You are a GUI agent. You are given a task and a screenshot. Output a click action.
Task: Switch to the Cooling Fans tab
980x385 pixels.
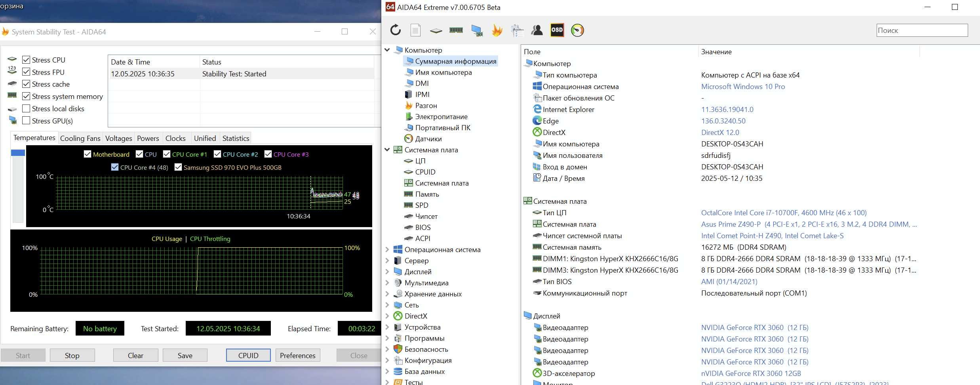[x=80, y=138]
